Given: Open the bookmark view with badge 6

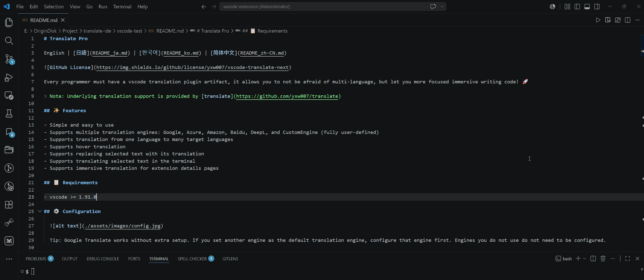Looking at the screenshot, I should pos(9,132).
